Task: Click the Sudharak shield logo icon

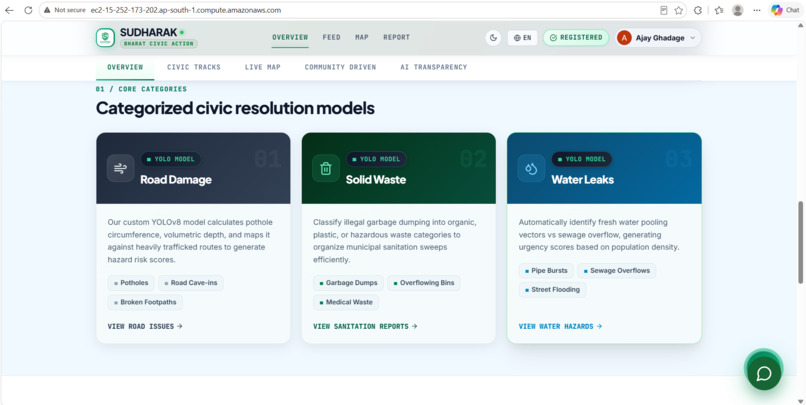Action: pos(105,38)
